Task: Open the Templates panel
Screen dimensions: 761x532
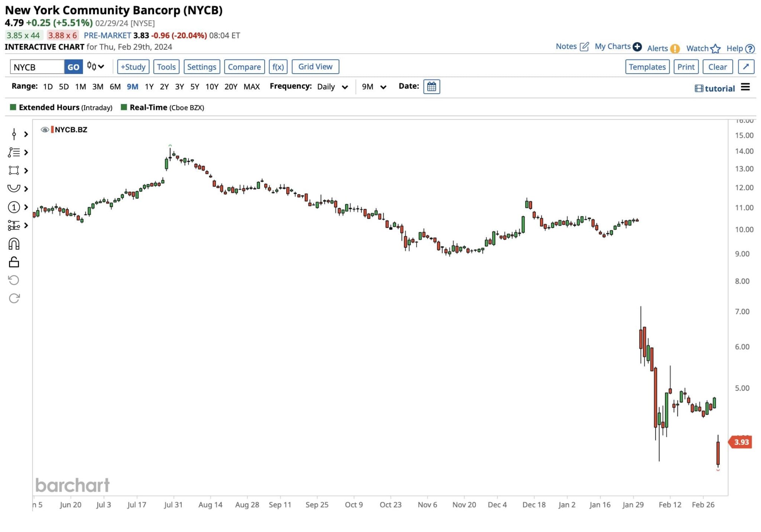Action: [x=647, y=67]
